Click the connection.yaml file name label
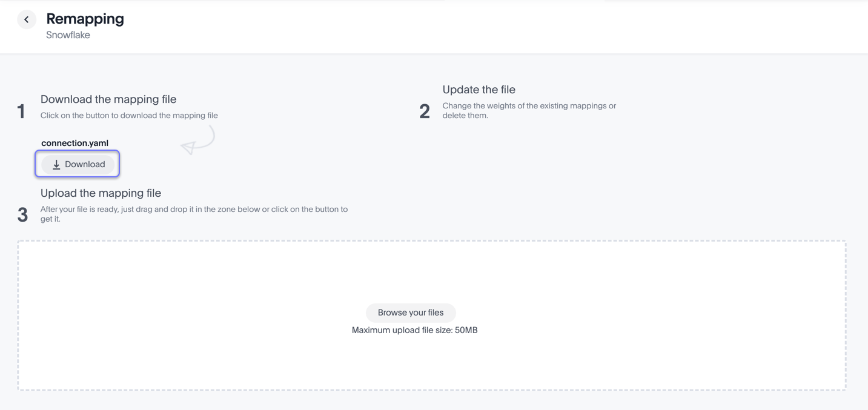This screenshot has width=868, height=410. [x=75, y=143]
